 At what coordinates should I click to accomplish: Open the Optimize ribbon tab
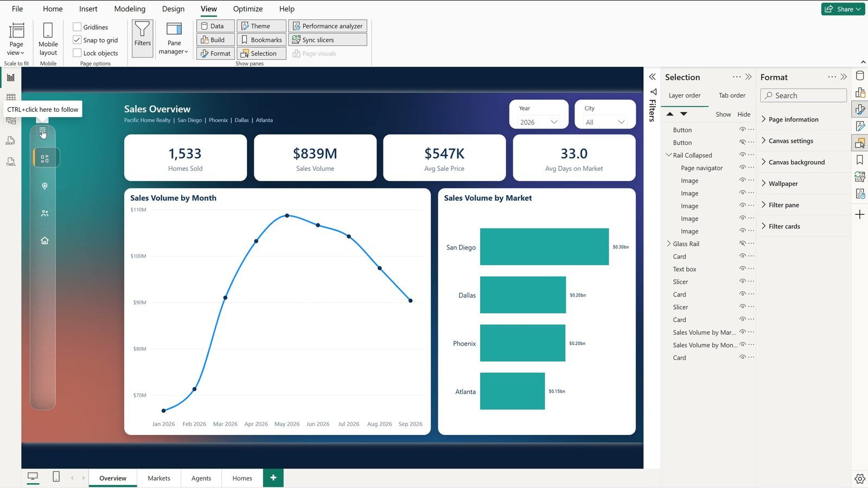click(248, 9)
